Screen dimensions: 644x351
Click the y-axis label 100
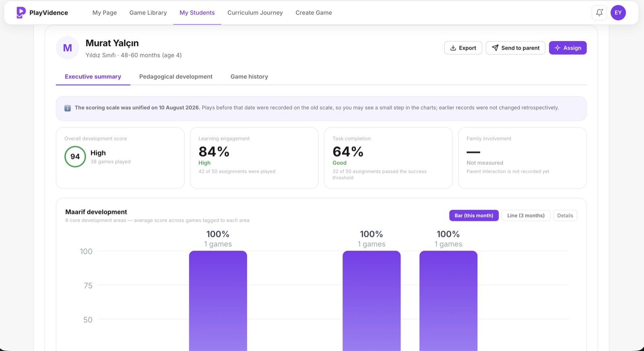click(86, 251)
